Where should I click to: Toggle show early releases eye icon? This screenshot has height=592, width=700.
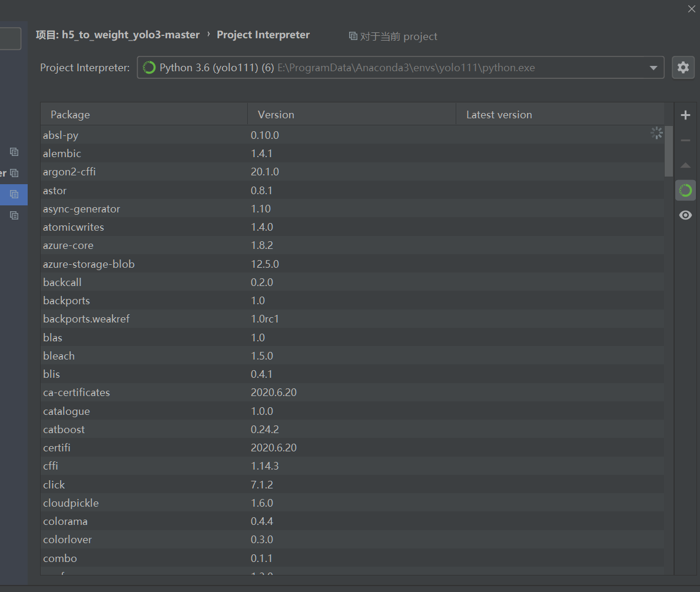coord(685,215)
